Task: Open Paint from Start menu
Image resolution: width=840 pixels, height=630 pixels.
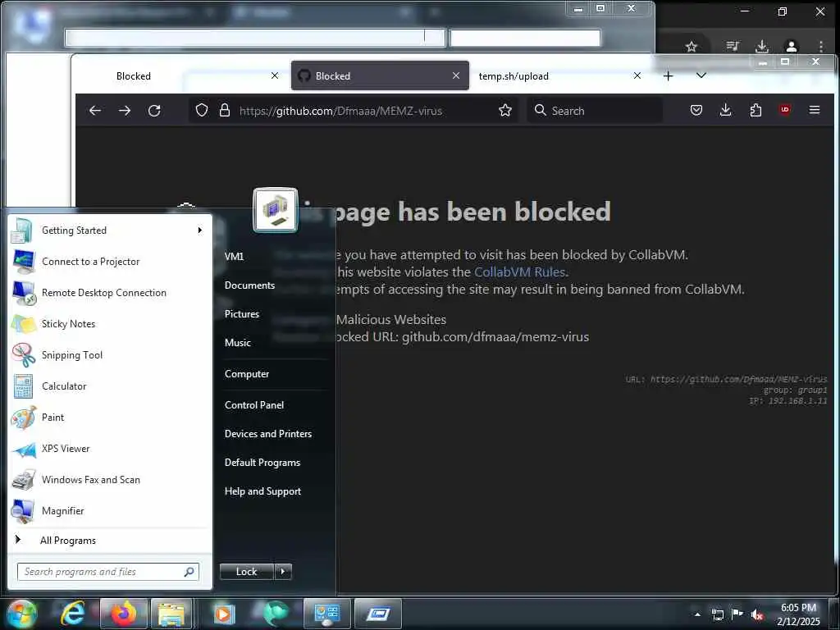Action: tap(110, 418)
